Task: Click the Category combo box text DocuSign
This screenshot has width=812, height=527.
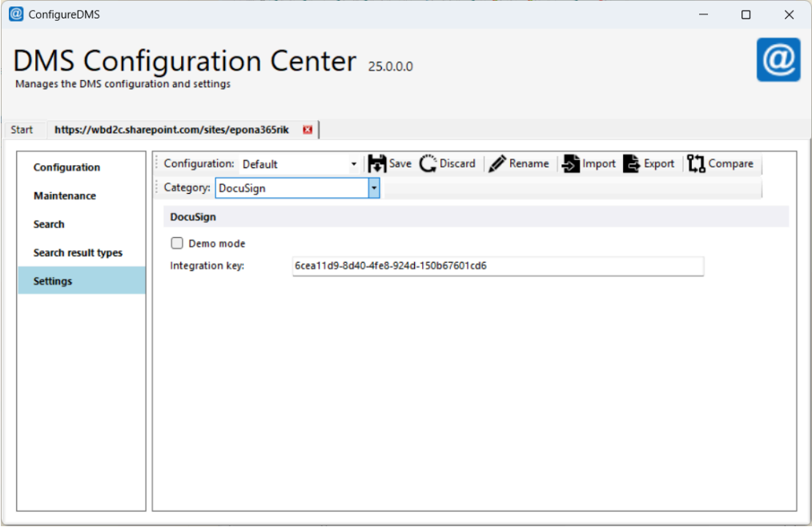Action: [242, 188]
